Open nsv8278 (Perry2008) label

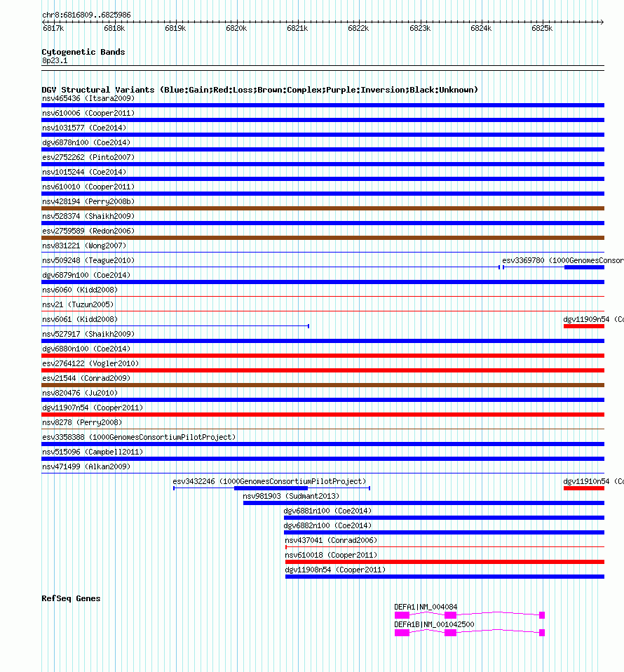pos(82,422)
